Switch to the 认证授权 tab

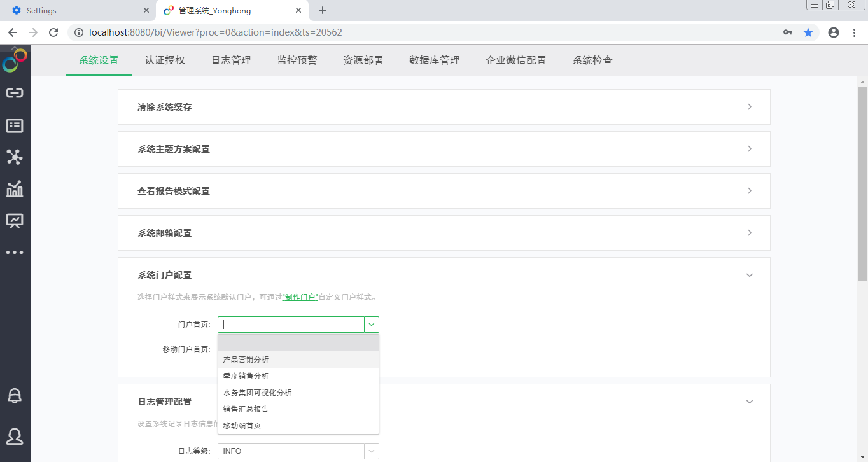pyautogui.click(x=165, y=60)
